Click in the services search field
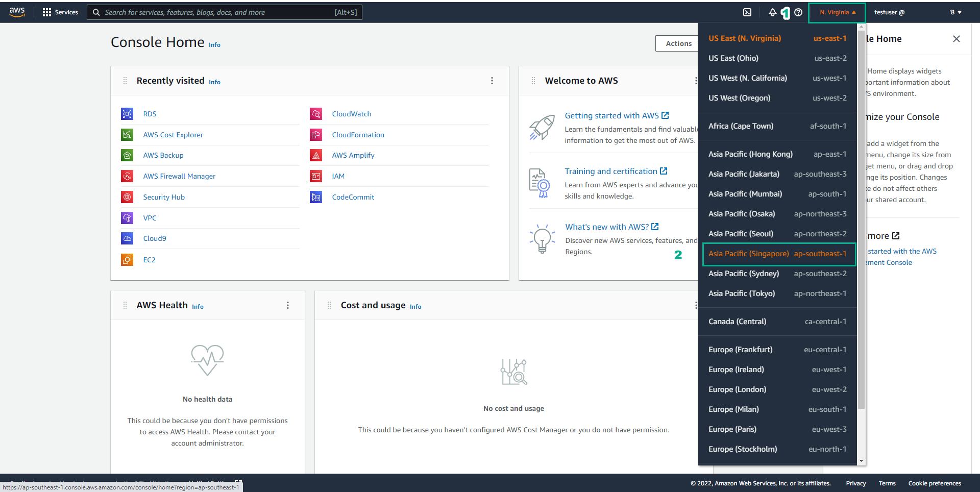Screen dimensions: 980x492 225,12
